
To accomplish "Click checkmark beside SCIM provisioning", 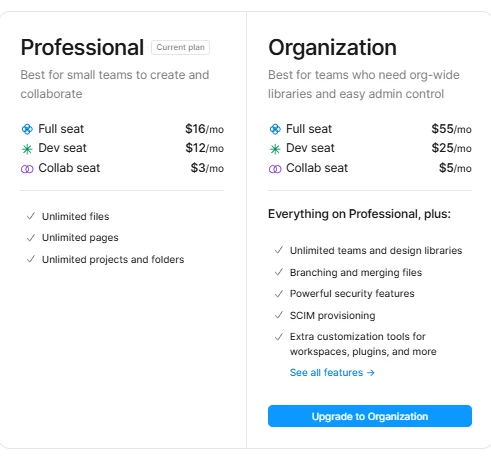I will (279, 315).
